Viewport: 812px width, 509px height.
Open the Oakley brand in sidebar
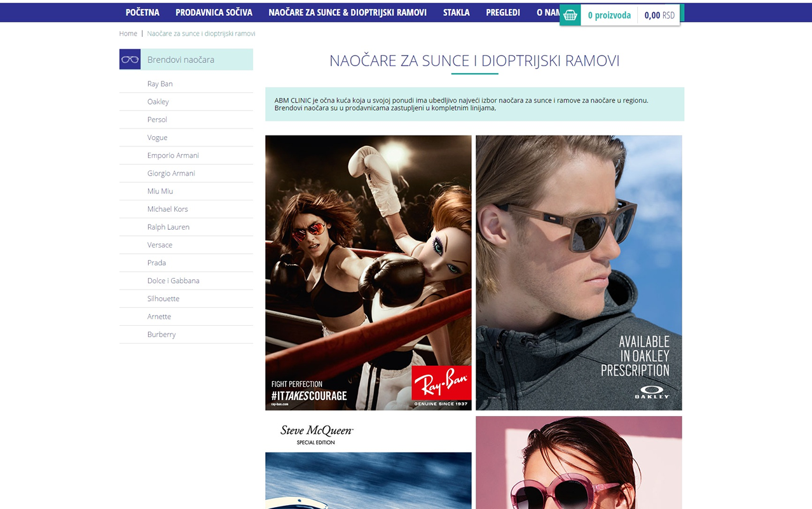[158, 102]
